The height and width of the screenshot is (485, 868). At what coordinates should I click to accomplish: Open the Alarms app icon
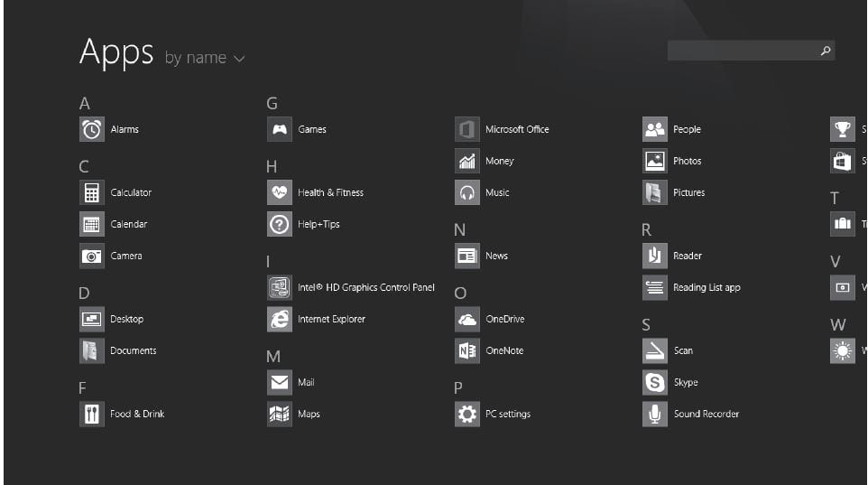click(x=92, y=130)
